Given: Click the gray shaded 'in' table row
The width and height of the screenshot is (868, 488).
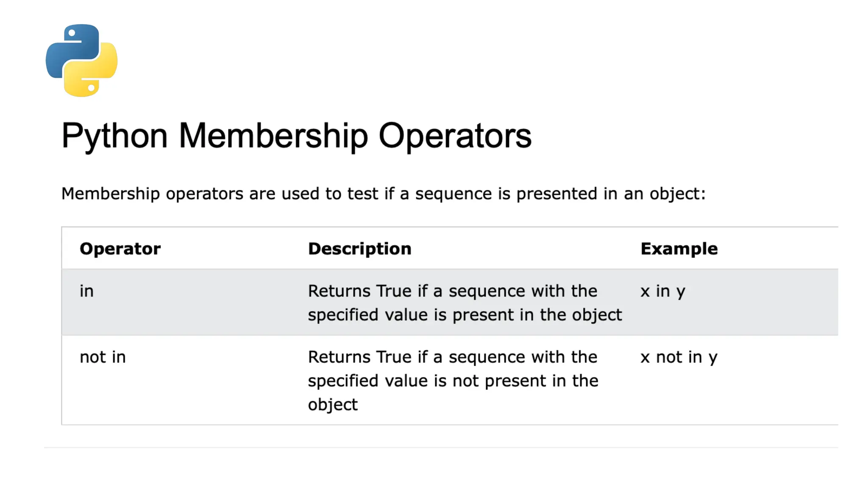Looking at the screenshot, I should (450, 302).
